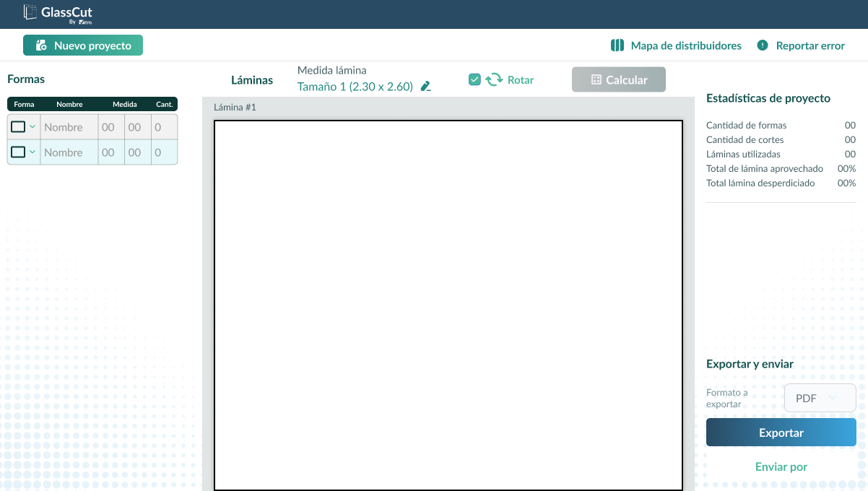Click the GlassCut logo icon

(x=30, y=12)
